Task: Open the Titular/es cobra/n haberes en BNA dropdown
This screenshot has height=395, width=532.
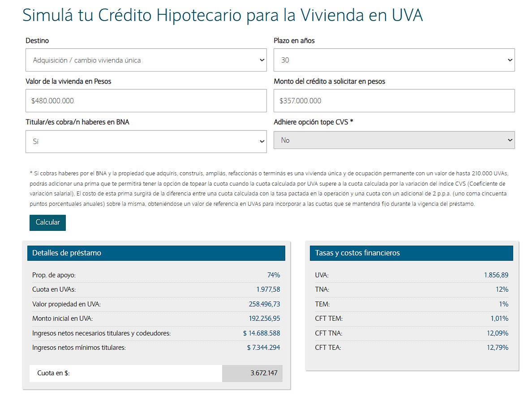Action: 146,141
